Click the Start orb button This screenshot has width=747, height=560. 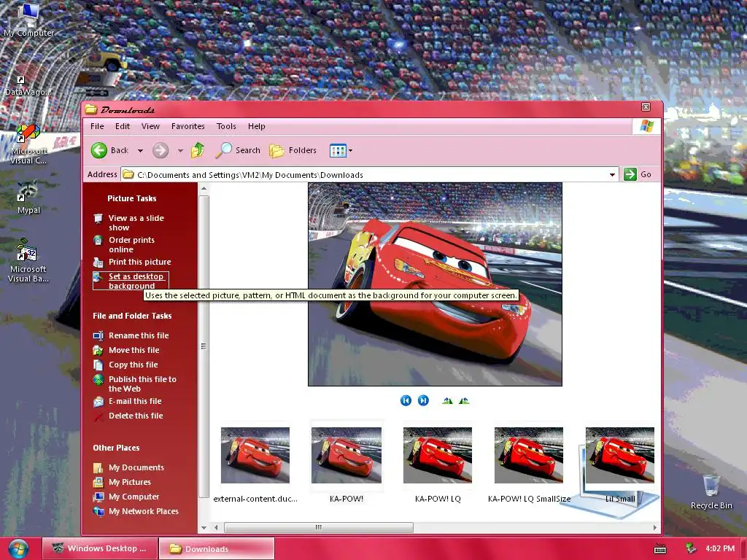tap(18, 548)
